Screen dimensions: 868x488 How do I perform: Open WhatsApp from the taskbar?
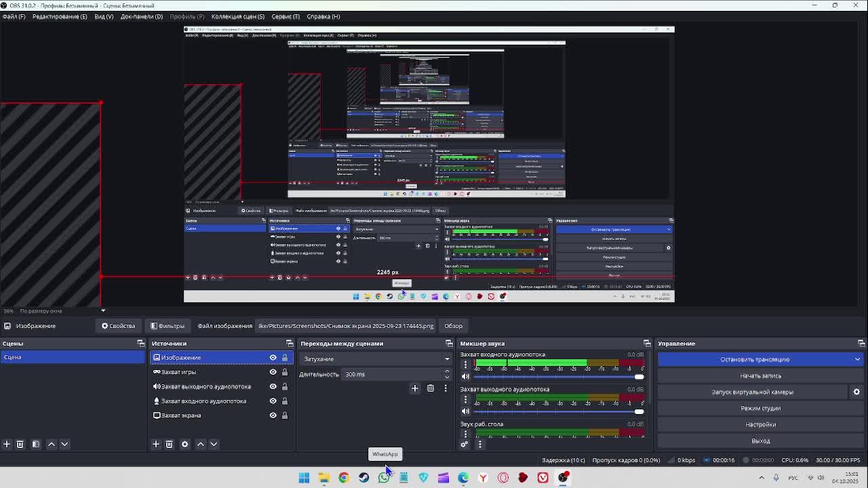[x=384, y=478]
